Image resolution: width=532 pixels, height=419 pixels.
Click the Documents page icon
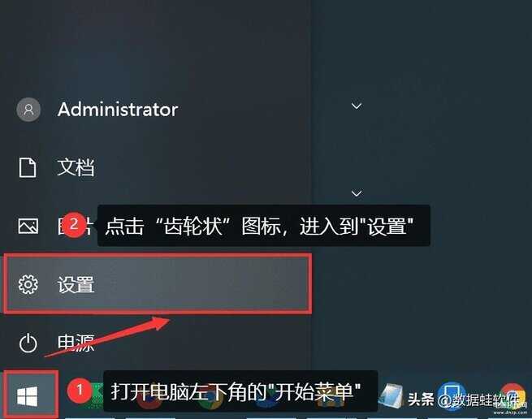click(x=28, y=167)
